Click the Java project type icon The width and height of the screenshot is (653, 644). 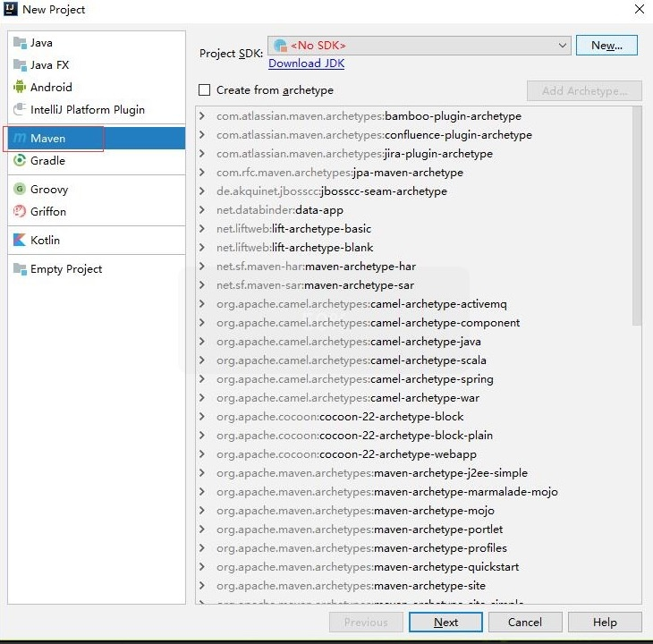click(20, 42)
